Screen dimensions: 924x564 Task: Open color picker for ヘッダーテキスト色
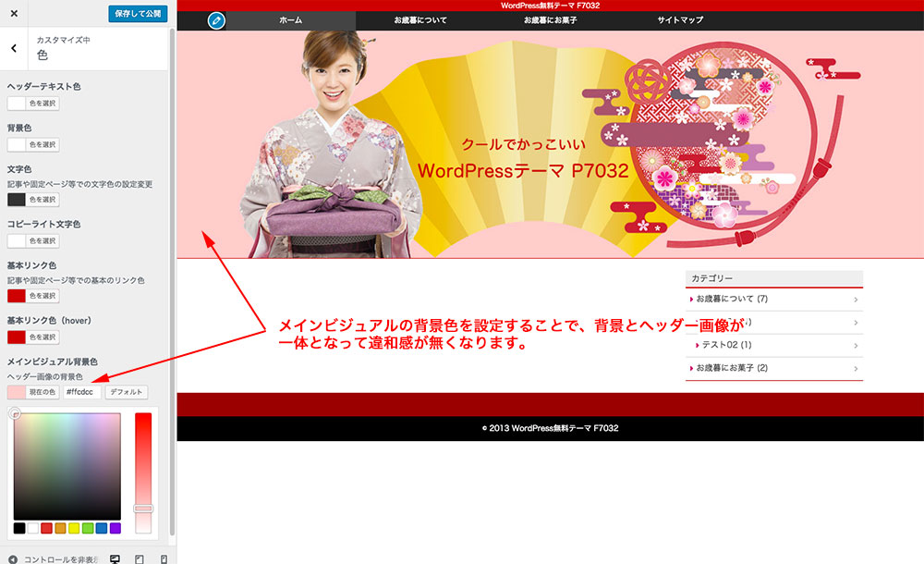click(33, 104)
